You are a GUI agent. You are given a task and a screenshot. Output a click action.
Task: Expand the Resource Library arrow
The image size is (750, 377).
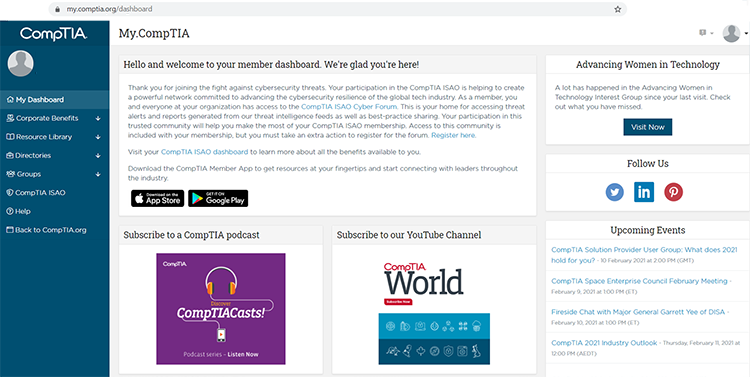tap(98, 137)
